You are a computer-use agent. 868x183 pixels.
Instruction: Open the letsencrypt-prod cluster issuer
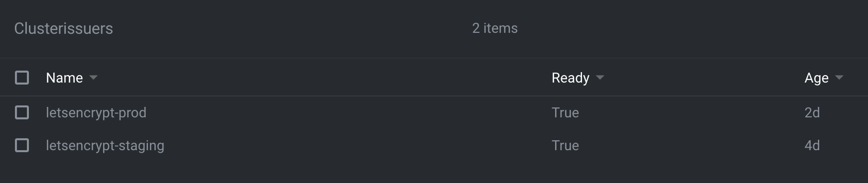click(x=96, y=113)
